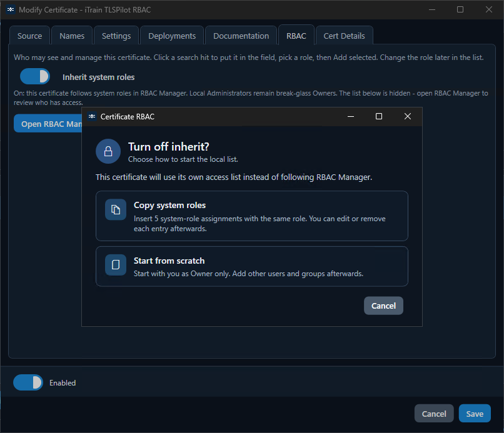Choose the Copy system roles option
The image size is (504, 433).
(x=252, y=216)
